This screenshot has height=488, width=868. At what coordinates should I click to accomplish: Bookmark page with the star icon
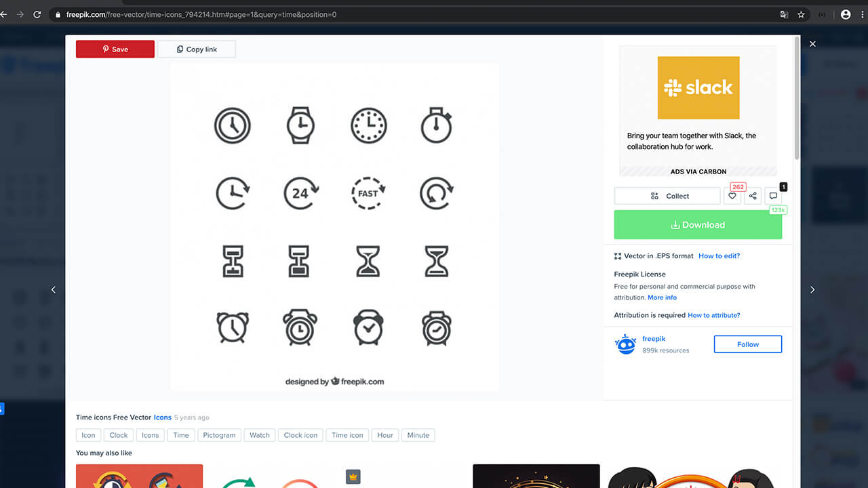(x=801, y=14)
